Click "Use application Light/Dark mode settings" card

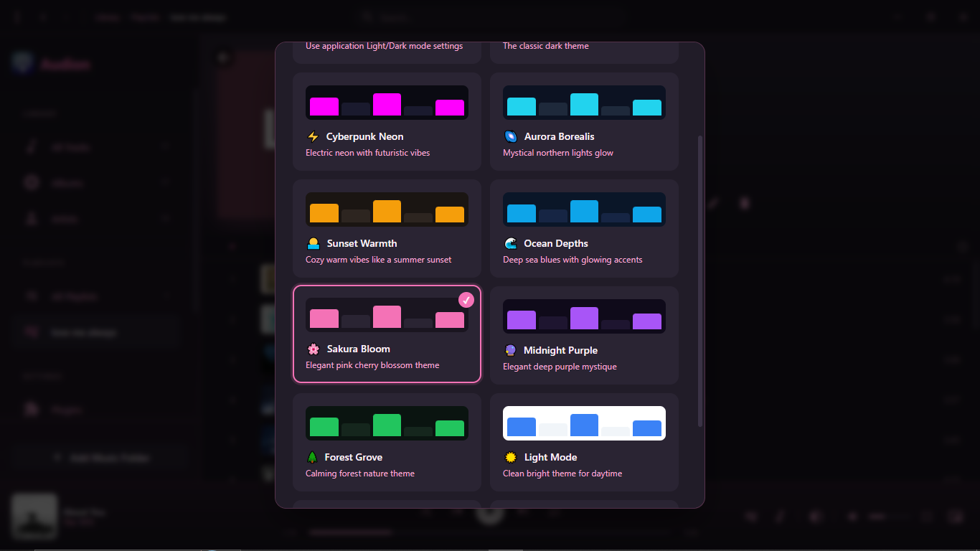click(x=387, y=52)
